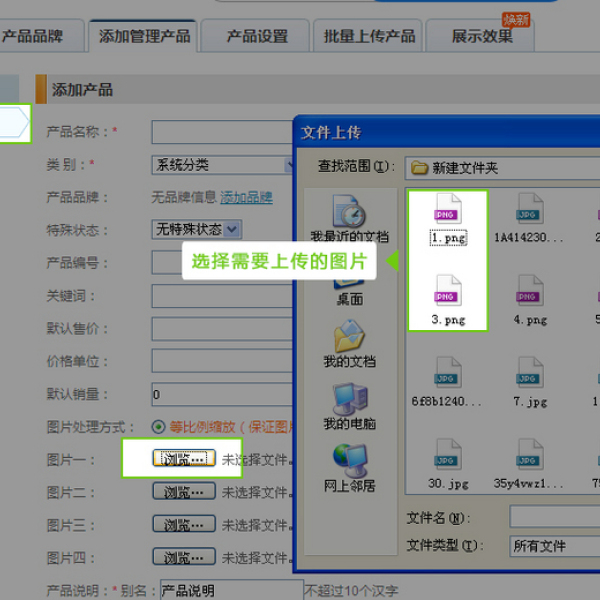The height and width of the screenshot is (600, 600).
Task: Select the 4.png file icon
Action: (530, 290)
